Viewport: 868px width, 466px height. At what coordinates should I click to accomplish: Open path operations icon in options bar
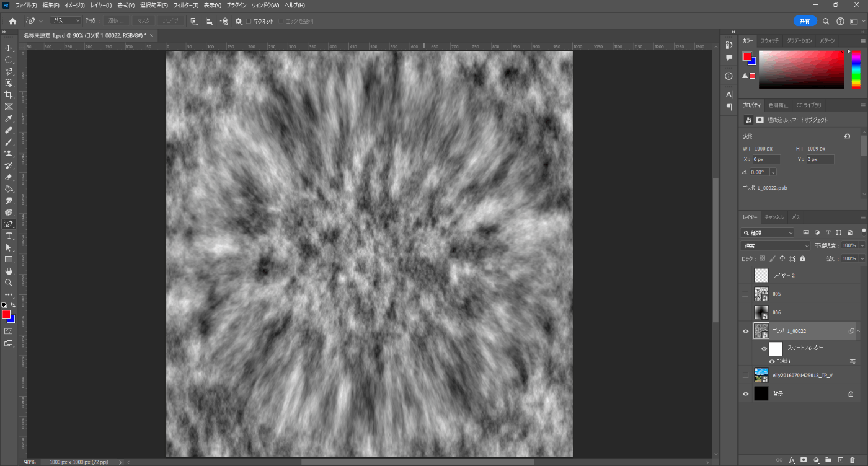[194, 21]
